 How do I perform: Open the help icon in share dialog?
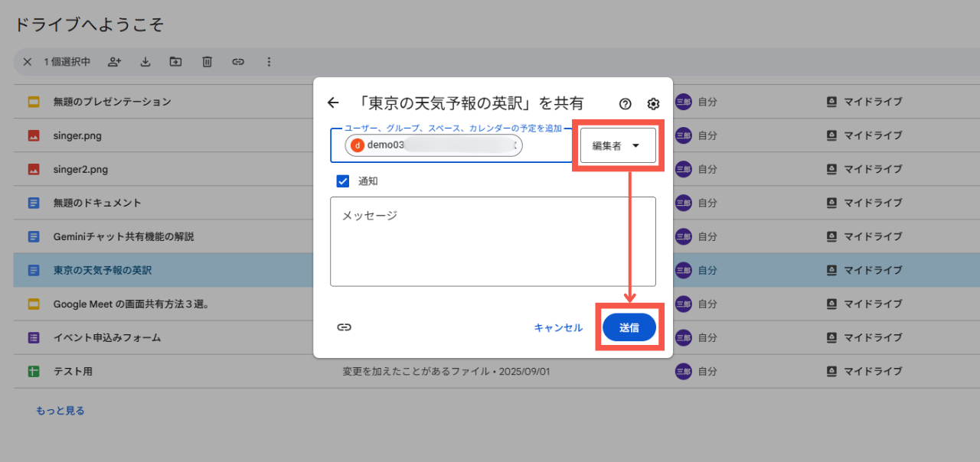(x=626, y=104)
